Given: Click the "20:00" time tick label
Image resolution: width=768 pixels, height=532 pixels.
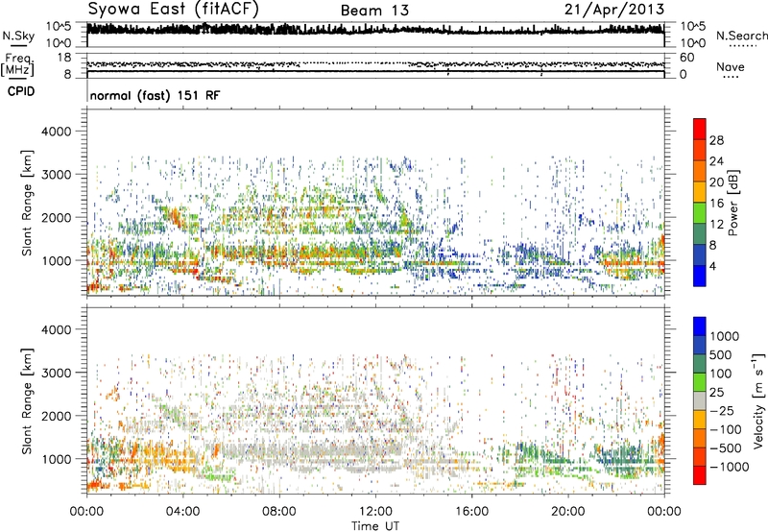Looking at the screenshot, I should (567, 512).
